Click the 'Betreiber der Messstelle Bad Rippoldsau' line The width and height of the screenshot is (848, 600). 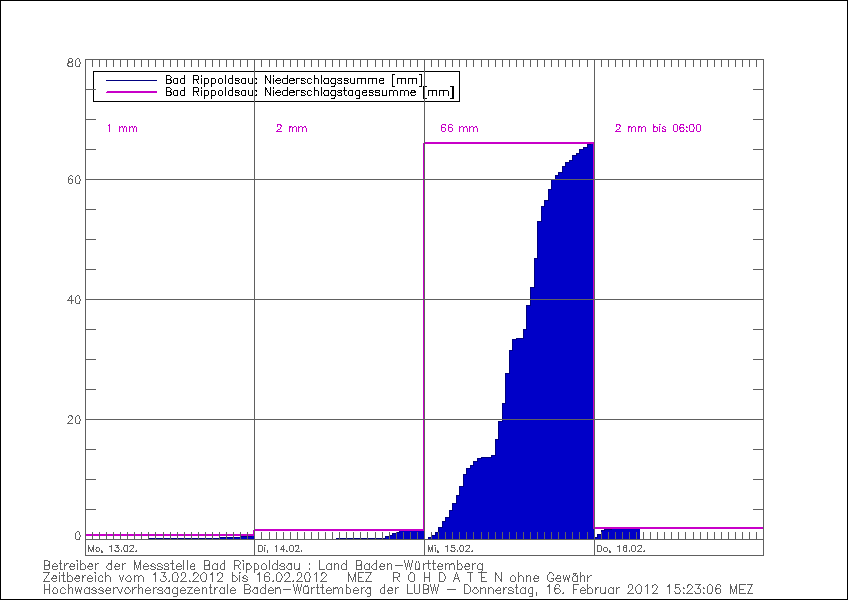coord(263,565)
